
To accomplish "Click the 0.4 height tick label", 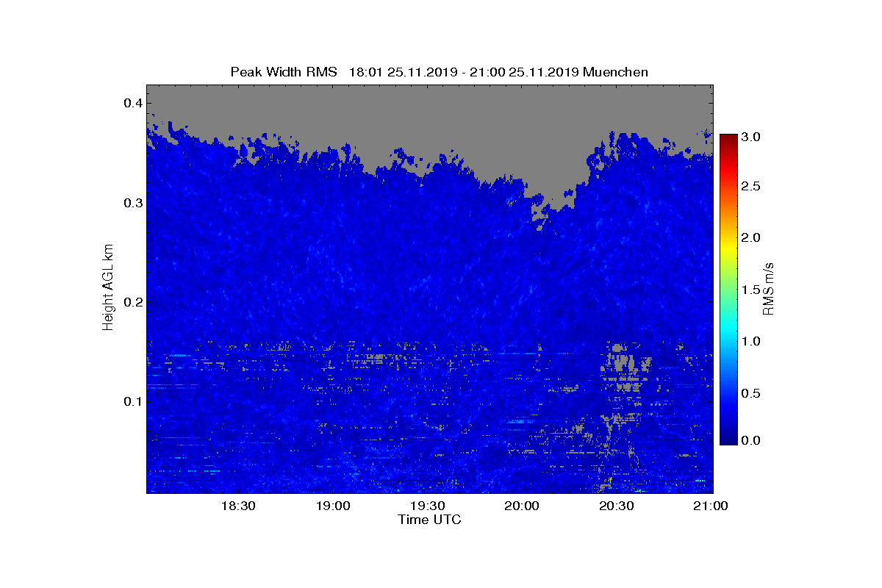I will pyautogui.click(x=132, y=103).
